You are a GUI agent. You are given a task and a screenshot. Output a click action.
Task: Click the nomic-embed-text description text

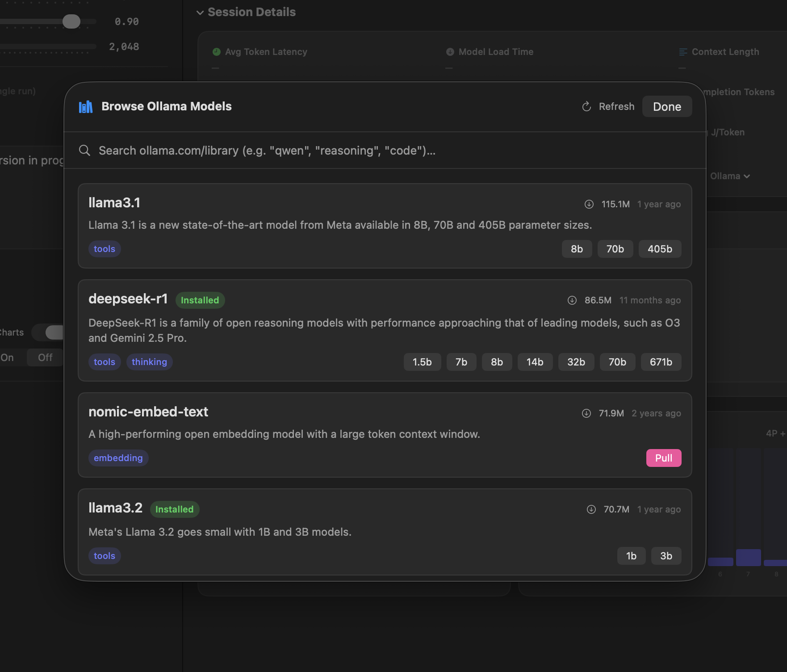click(x=285, y=434)
